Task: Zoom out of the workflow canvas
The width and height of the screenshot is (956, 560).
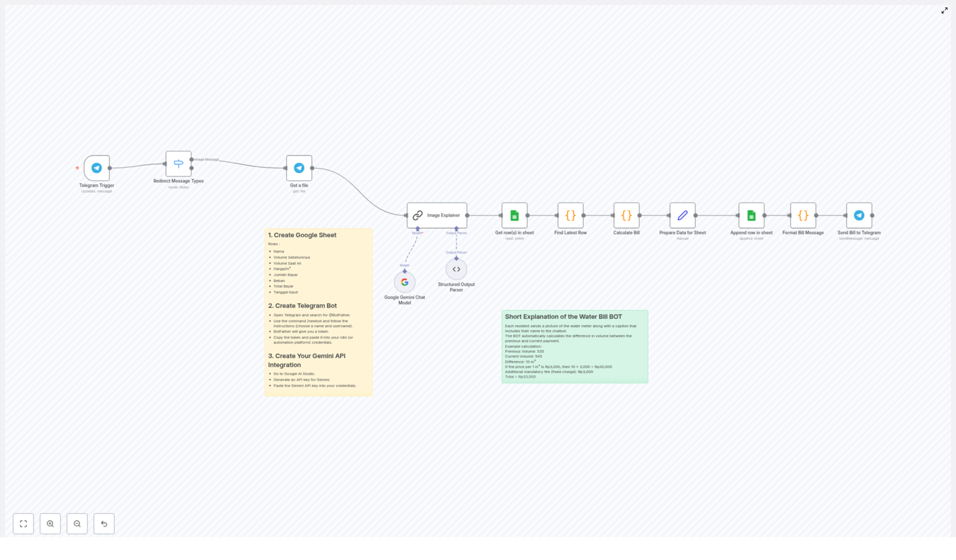Action: 77,524
